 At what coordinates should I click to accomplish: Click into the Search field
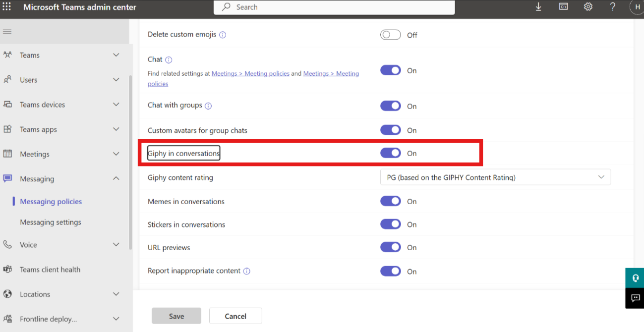click(x=334, y=7)
